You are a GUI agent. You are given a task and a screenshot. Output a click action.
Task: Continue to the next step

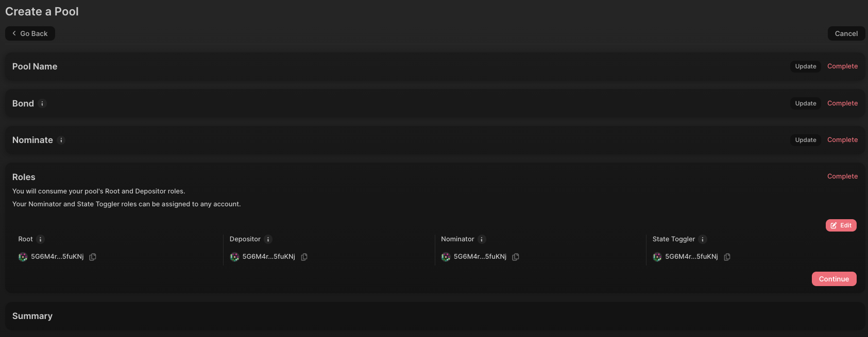[x=834, y=278]
